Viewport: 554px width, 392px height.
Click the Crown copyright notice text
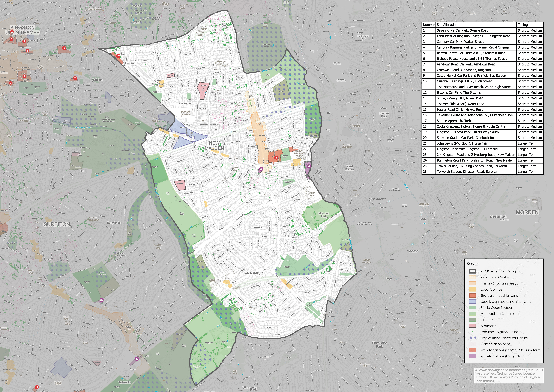[508, 375]
